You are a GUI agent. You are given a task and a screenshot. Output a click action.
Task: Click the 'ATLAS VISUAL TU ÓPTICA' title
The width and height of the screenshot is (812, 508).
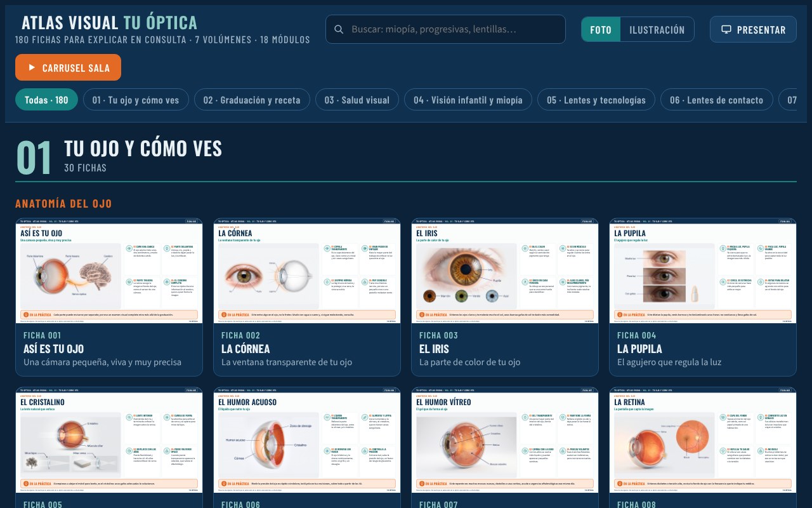pos(109,23)
